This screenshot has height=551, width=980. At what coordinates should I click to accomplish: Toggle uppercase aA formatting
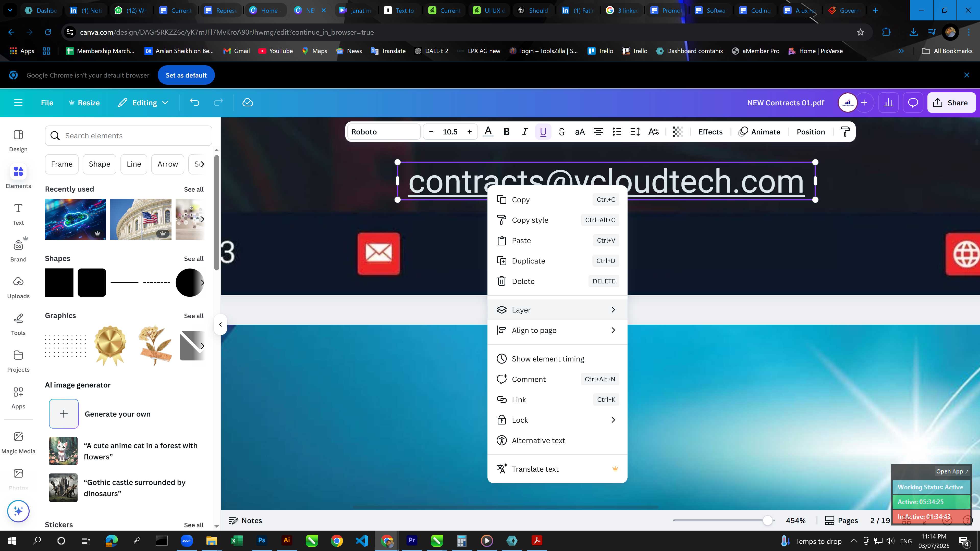(580, 132)
